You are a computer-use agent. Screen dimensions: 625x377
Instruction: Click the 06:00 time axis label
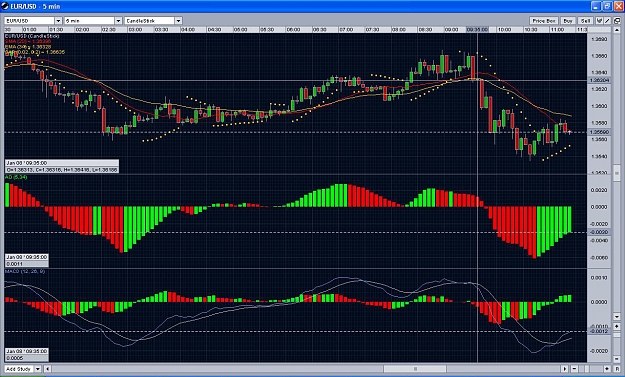point(293,29)
